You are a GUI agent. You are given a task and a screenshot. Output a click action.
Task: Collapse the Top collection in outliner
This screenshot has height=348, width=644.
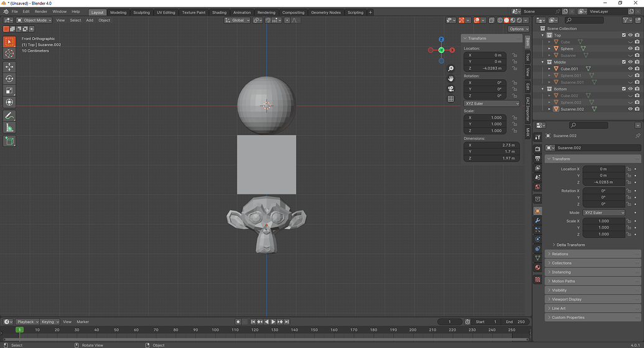pyautogui.click(x=543, y=35)
